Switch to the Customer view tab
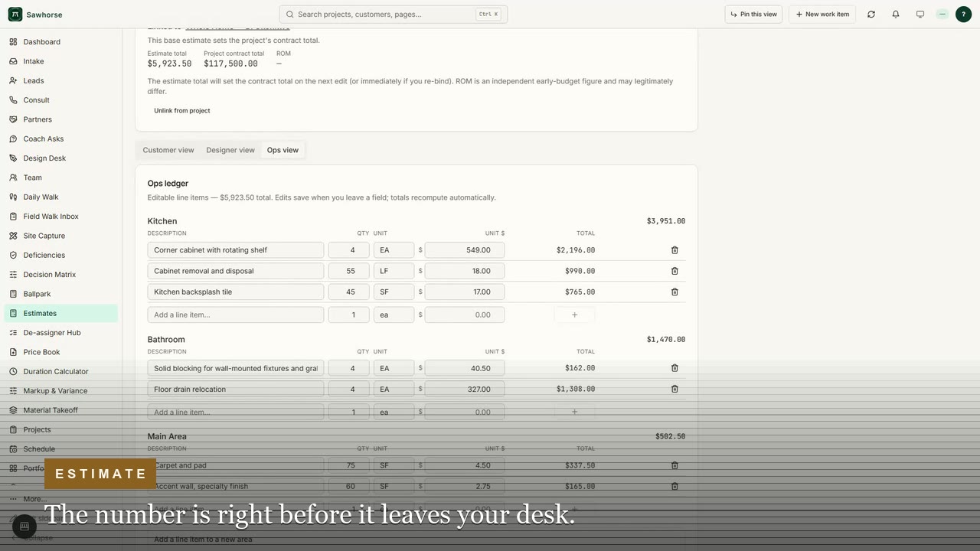Image resolution: width=980 pixels, height=551 pixels. 168,150
